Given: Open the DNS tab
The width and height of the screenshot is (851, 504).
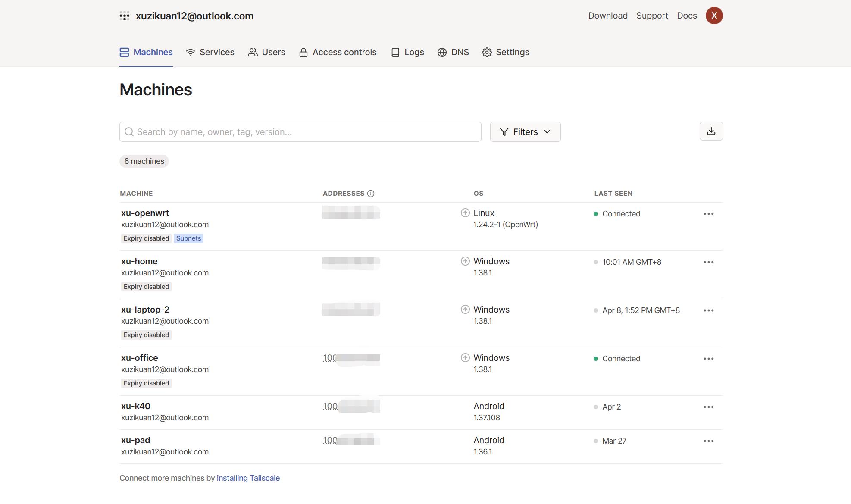Looking at the screenshot, I should coord(453,52).
